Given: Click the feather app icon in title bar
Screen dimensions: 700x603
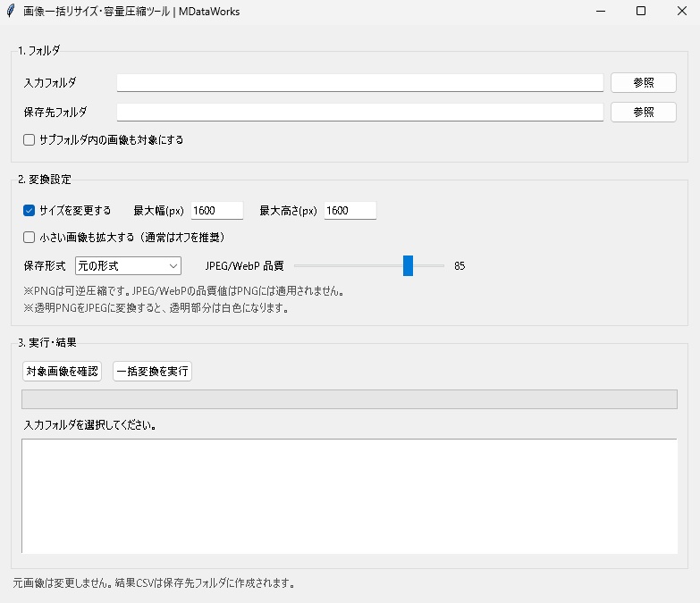Looking at the screenshot, I should coord(11,11).
